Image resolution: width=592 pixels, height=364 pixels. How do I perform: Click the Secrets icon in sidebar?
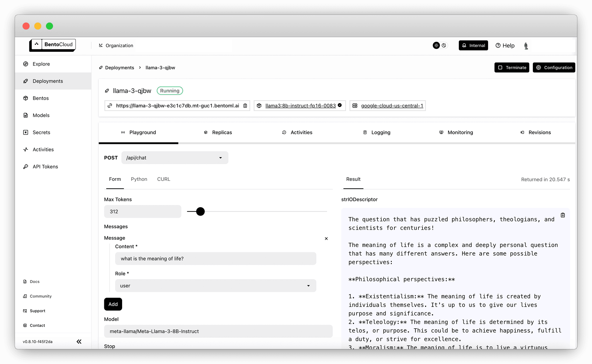pos(26,132)
